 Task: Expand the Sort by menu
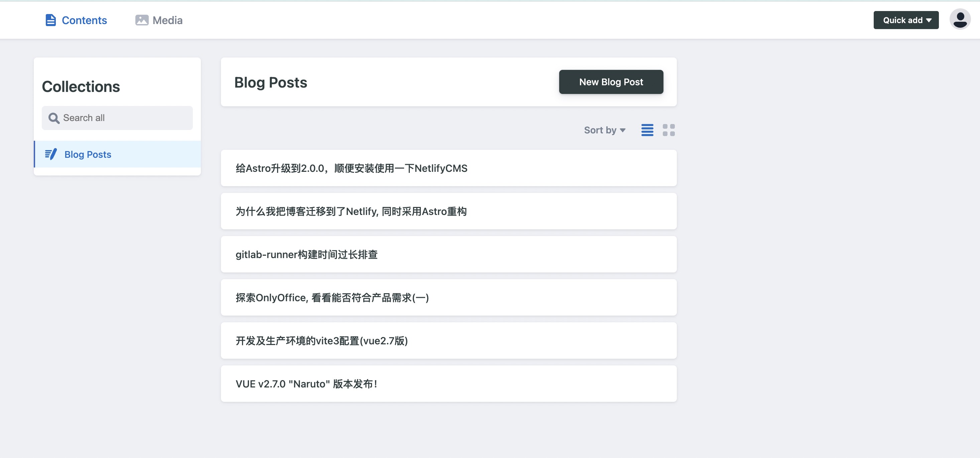click(605, 130)
